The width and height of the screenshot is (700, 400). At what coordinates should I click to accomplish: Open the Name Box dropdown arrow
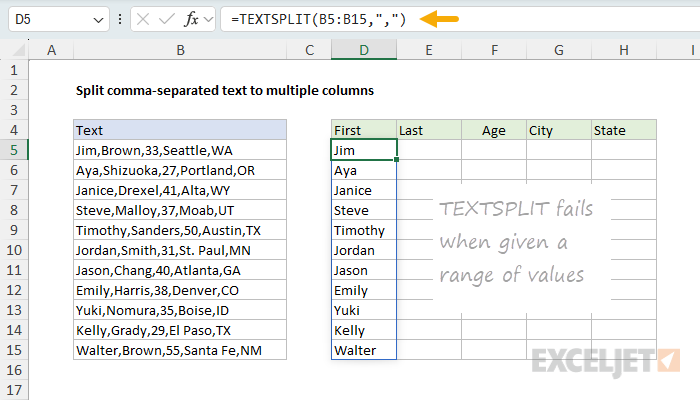96,20
